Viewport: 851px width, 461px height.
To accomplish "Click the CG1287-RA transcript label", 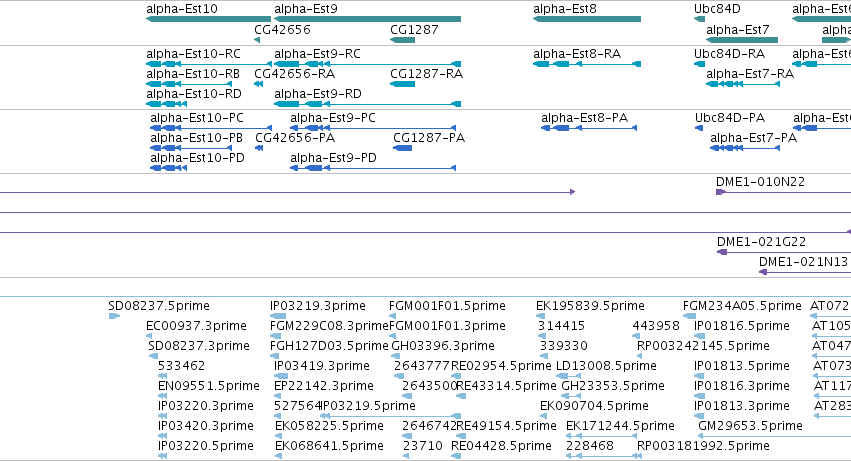I will (x=427, y=74).
